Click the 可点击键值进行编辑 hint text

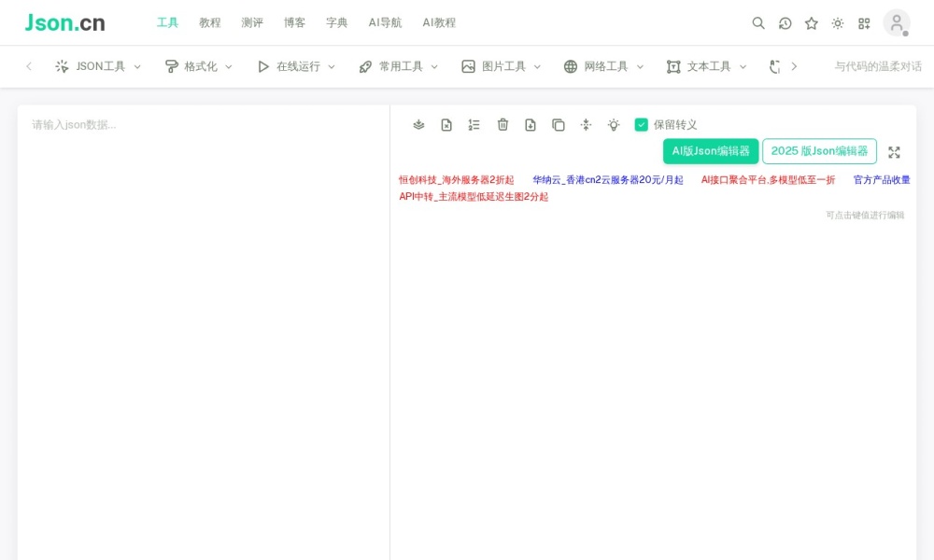865,215
